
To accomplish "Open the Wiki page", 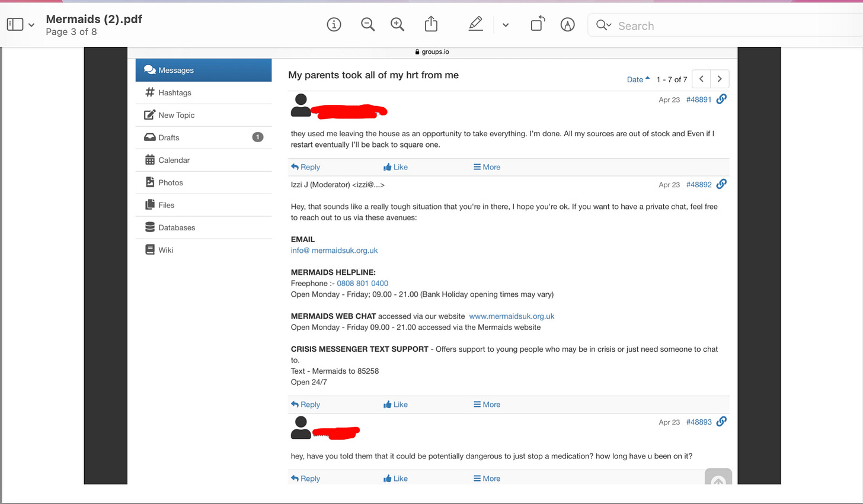I will pos(203,250).
